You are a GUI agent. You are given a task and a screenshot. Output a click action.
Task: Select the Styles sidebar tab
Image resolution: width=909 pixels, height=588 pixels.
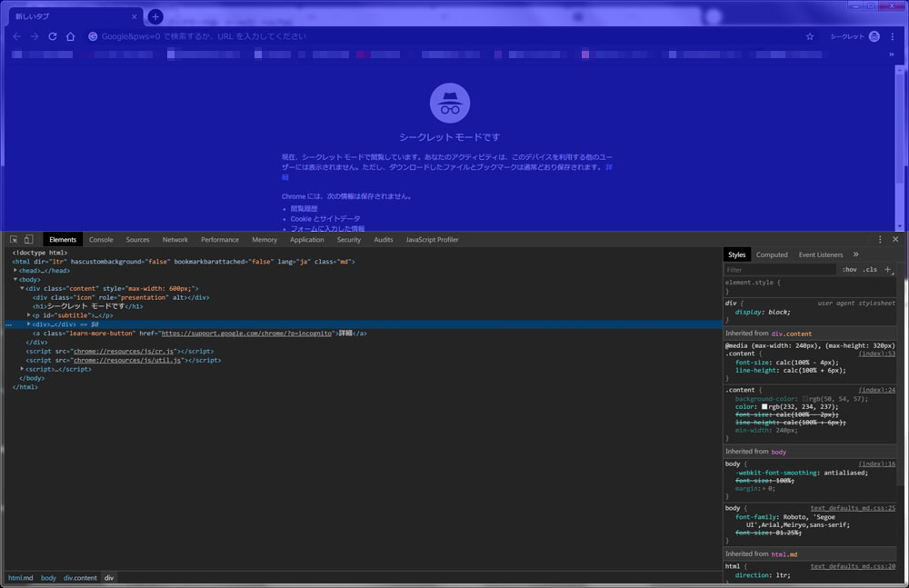(737, 254)
